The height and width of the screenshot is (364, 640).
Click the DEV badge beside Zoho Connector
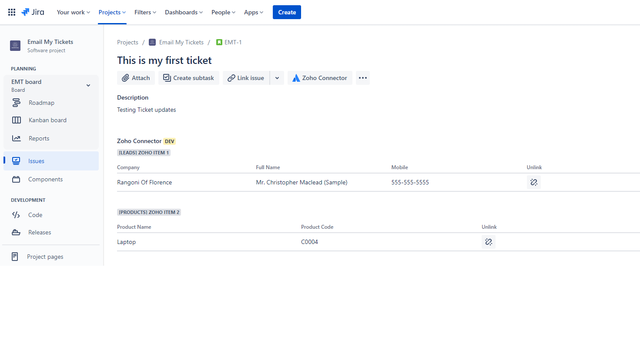tap(170, 141)
